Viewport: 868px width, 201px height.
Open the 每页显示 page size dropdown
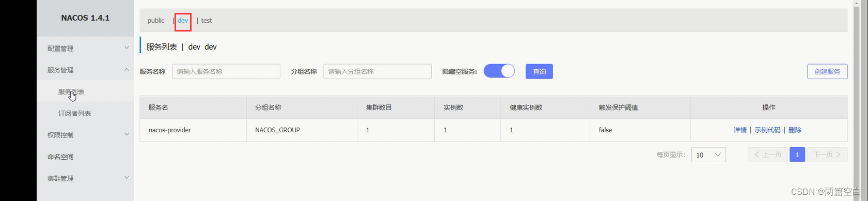coord(708,154)
